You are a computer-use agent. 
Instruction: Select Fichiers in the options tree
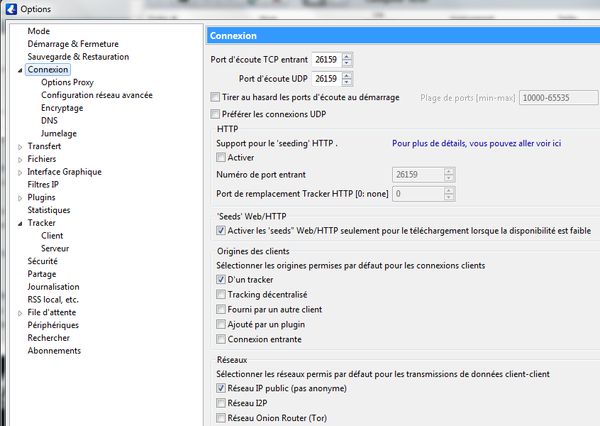click(x=42, y=159)
